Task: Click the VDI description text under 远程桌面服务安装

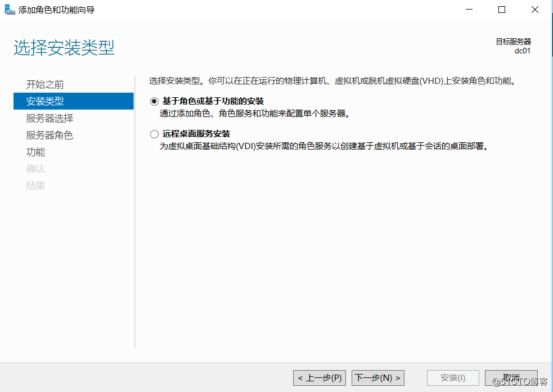Action: pyautogui.click(x=325, y=146)
